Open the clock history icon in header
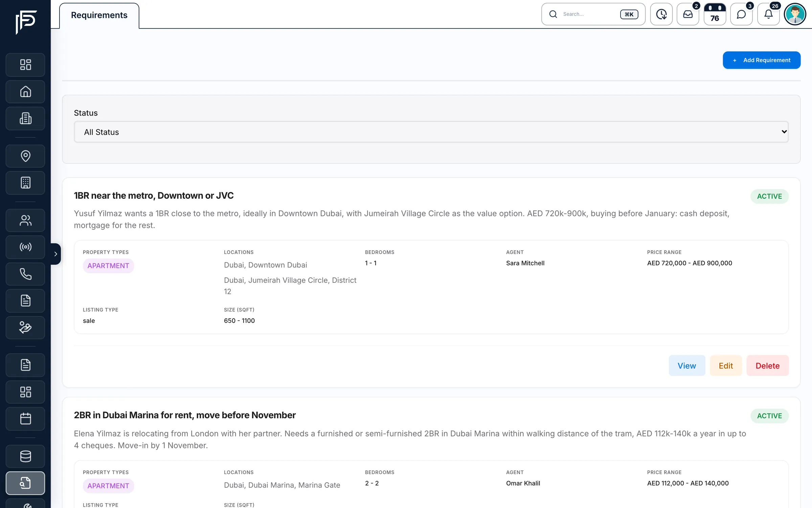The image size is (812, 508). (661, 14)
